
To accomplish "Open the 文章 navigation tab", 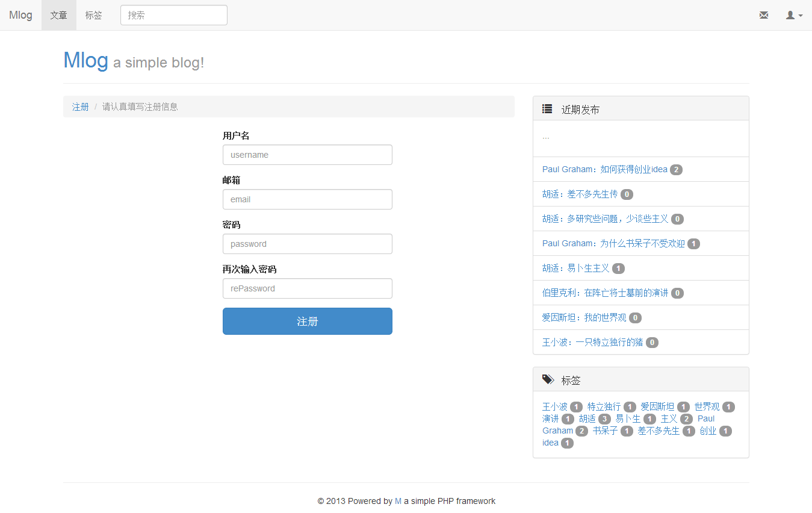I will [x=59, y=15].
